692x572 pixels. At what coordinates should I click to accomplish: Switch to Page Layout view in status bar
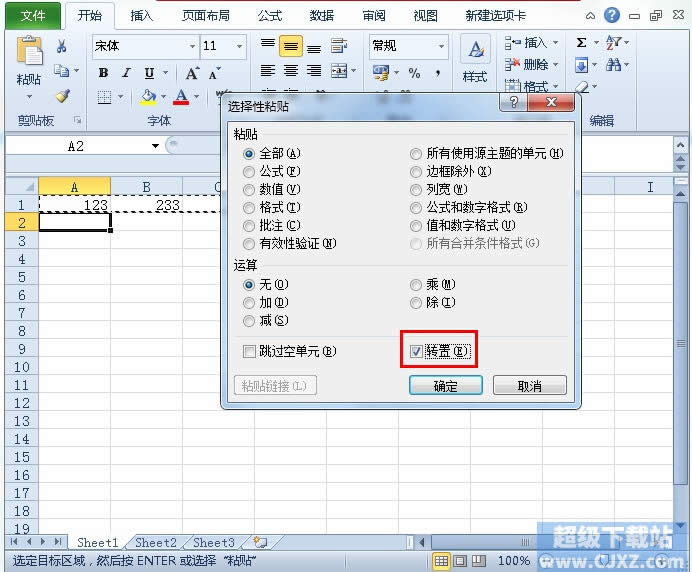[460, 561]
